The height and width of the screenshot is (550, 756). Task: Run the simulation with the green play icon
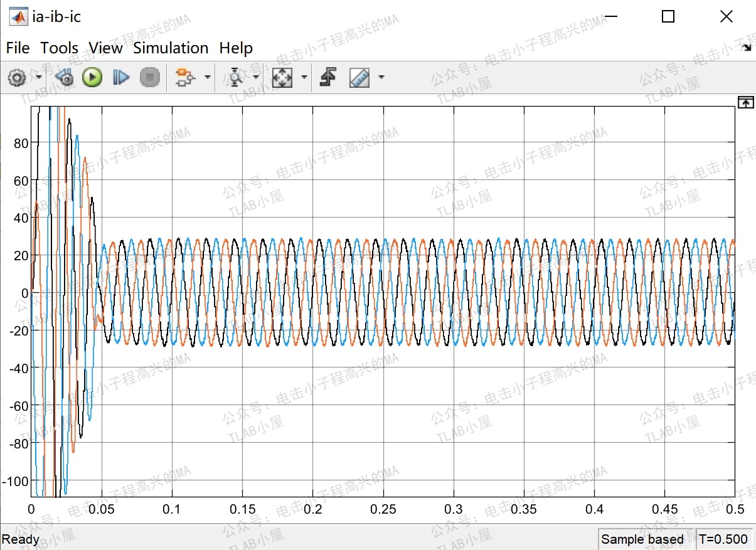(92, 77)
